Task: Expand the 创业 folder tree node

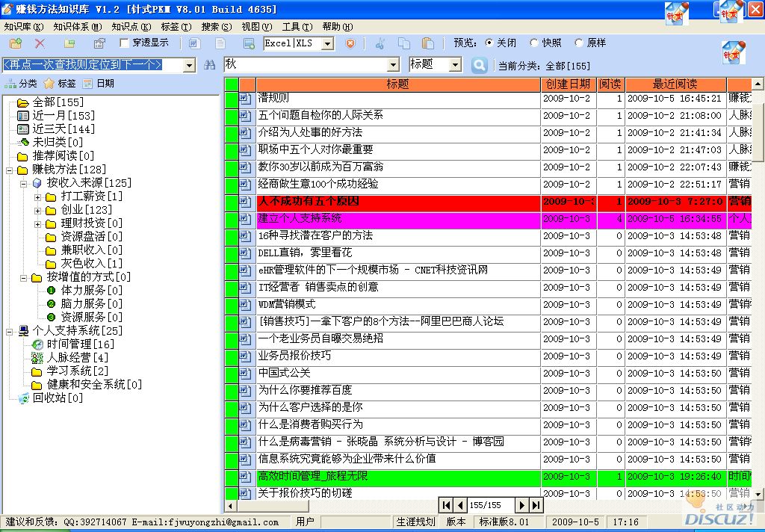Action: [x=38, y=210]
